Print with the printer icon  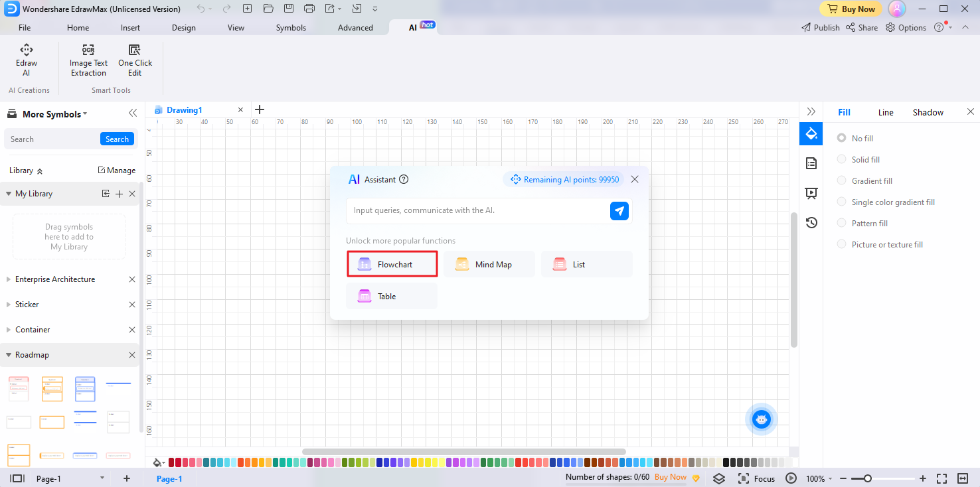click(309, 9)
